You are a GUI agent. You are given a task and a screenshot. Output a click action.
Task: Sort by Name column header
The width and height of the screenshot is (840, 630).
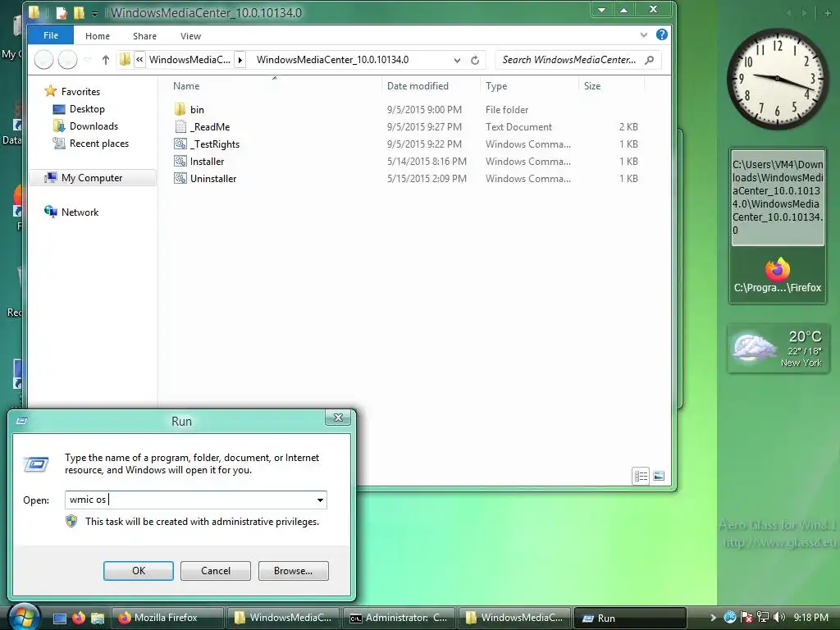click(186, 85)
